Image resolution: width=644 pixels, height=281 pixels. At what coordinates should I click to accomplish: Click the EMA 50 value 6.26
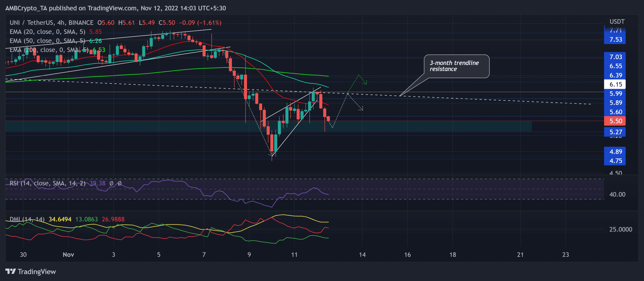pyautogui.click(x=96, y=41)
